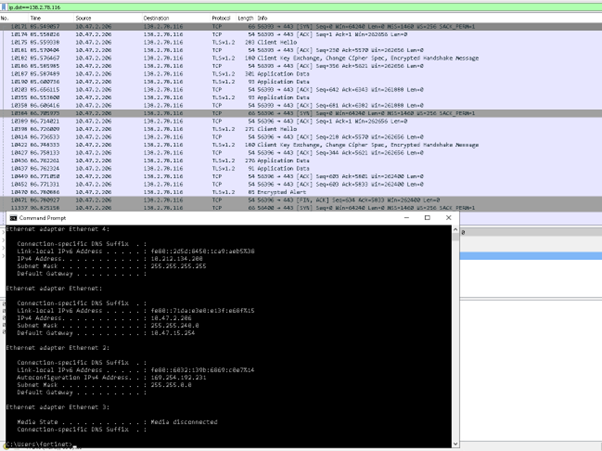Close the Command Prompt window
Image resolution: width=602 pixels, height=451 pixels.
tap(448, 217)
